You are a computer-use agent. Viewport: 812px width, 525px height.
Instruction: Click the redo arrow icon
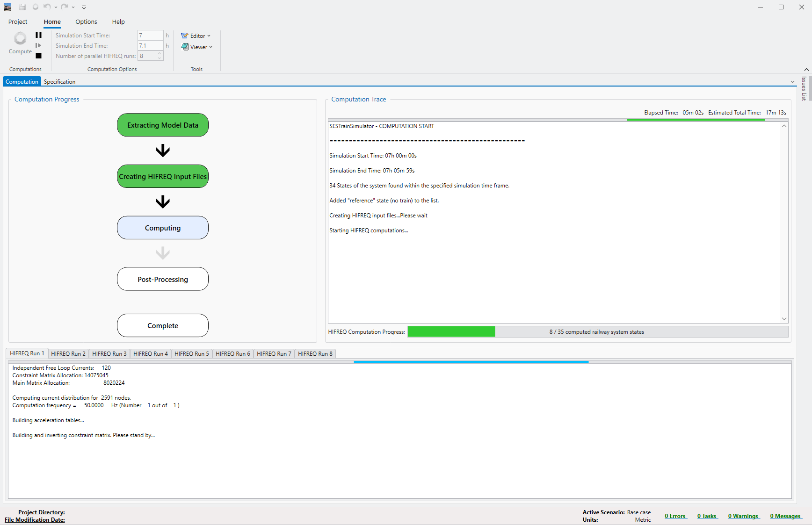point(65,7)
